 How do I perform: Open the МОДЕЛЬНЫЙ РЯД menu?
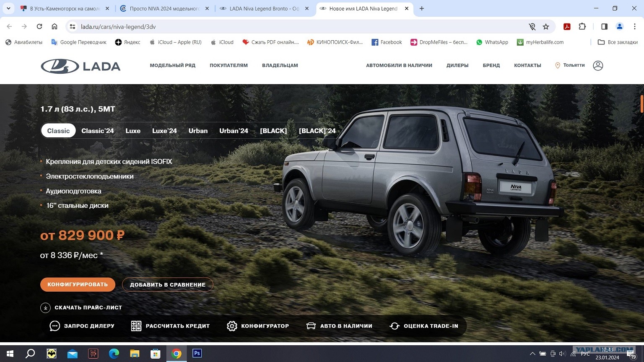(173, 65)
